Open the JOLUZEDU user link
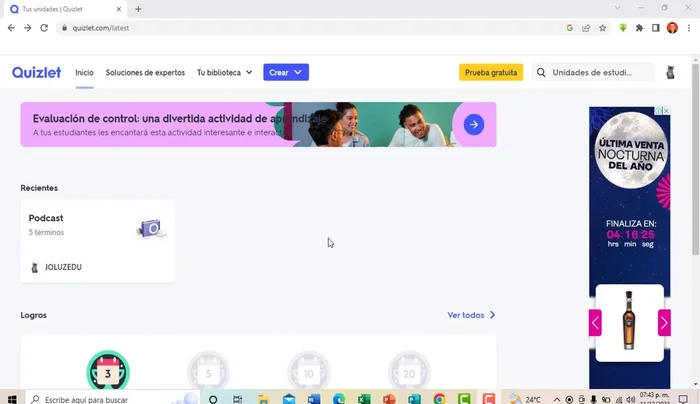This screenshot has width=700, height=404. [x=63, y=267]
